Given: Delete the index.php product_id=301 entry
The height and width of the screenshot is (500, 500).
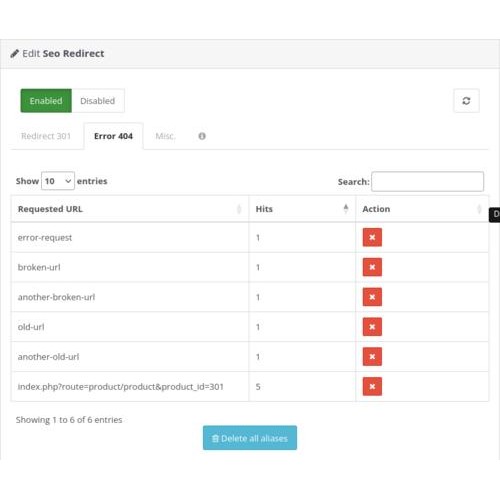Looking at the screenshot, I should click(372, 386).
